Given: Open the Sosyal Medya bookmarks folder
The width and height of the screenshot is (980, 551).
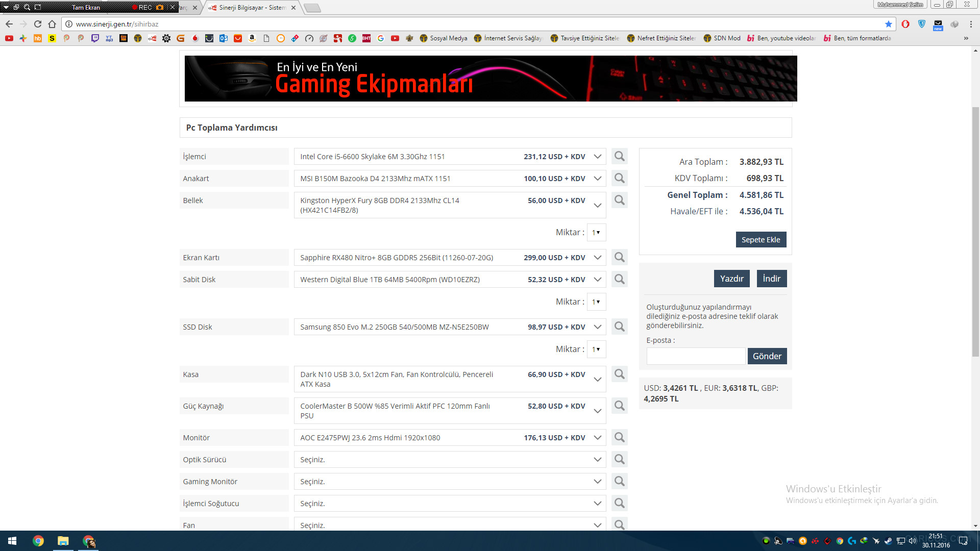Looking at the screenshot, I should point(443,38).
